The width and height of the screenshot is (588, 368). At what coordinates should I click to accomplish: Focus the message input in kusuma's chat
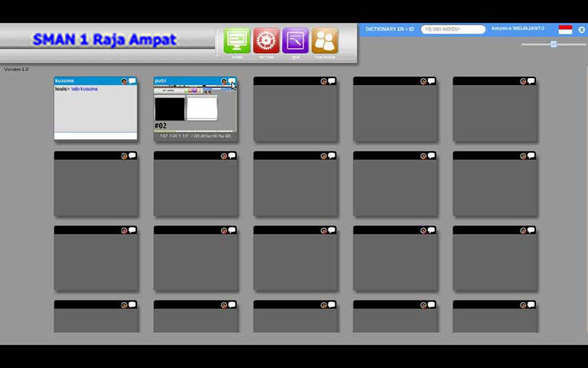tap(96, 136)
